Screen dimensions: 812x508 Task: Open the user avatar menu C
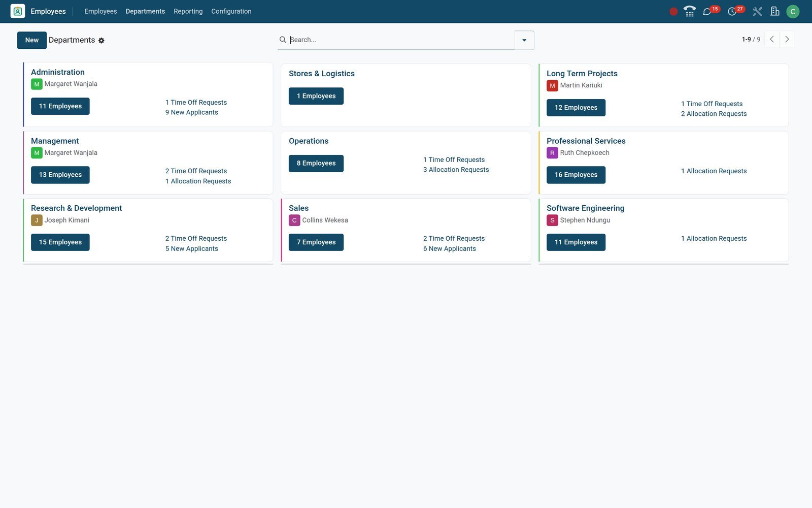point(793,12)
